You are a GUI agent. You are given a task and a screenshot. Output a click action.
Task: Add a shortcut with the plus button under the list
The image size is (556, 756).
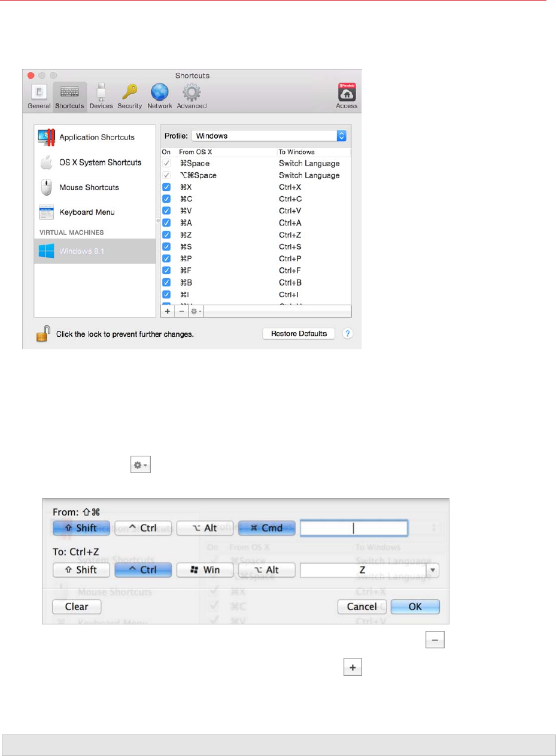click(168, 311)
